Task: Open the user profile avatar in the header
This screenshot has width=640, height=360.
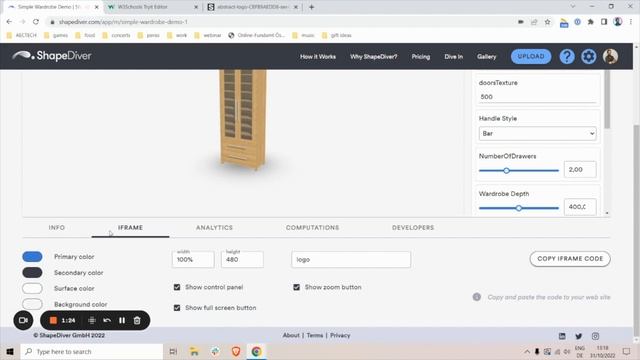Action: (610, 56)
